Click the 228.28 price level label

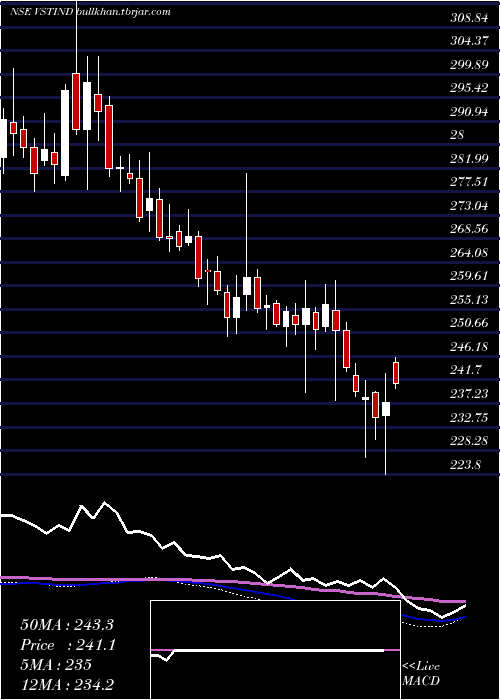tap(469, 441)
